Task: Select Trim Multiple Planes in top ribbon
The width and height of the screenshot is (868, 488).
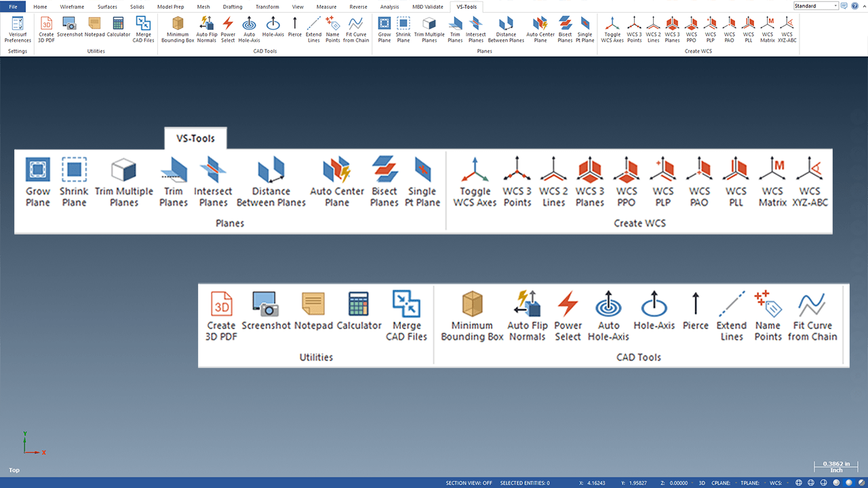Action: (x=429, y=29)
